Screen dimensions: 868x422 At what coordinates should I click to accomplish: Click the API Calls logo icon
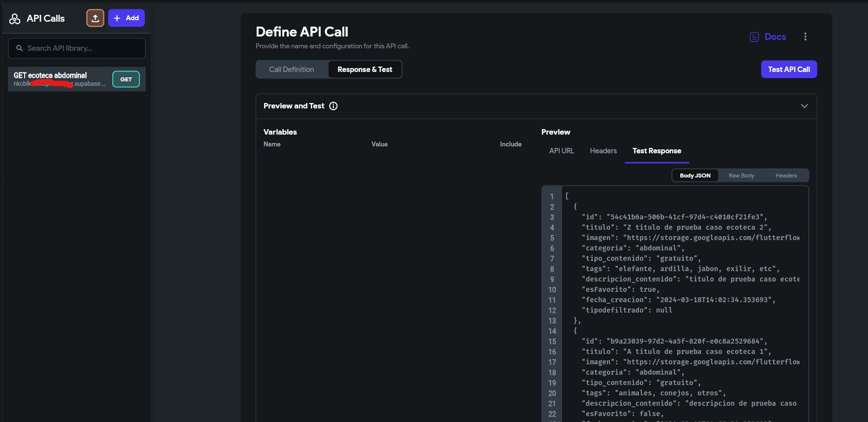tap(15, 19)
